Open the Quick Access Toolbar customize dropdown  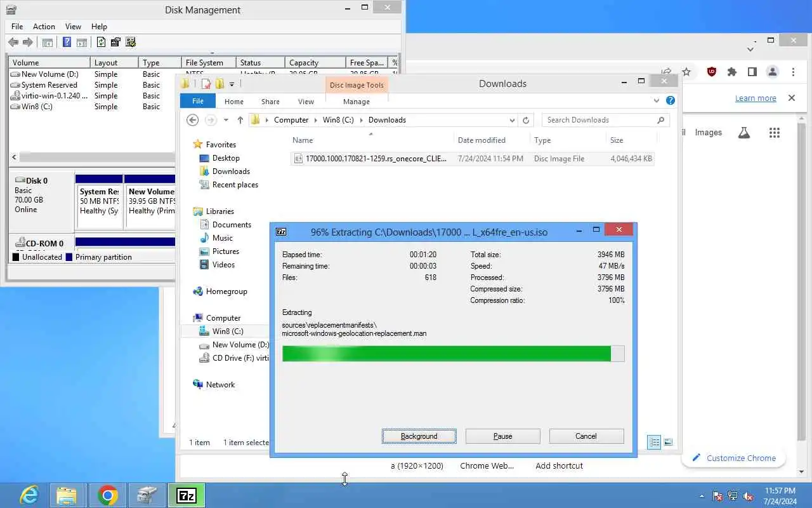click(x=232, y=84)
